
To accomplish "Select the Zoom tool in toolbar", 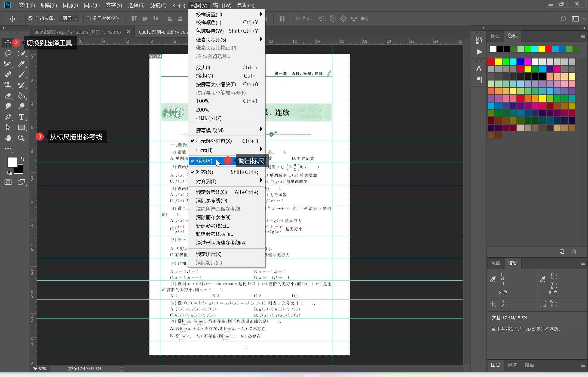I will (x=21, y=138).
